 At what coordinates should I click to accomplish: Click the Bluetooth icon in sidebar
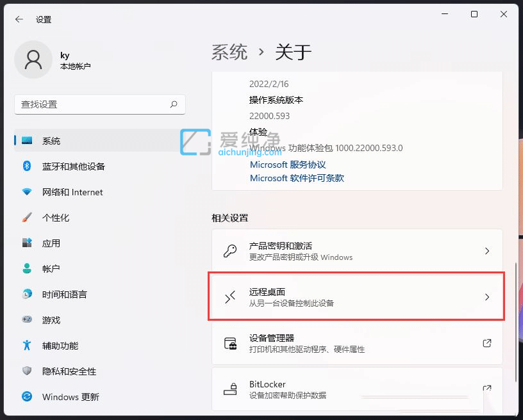27,166
